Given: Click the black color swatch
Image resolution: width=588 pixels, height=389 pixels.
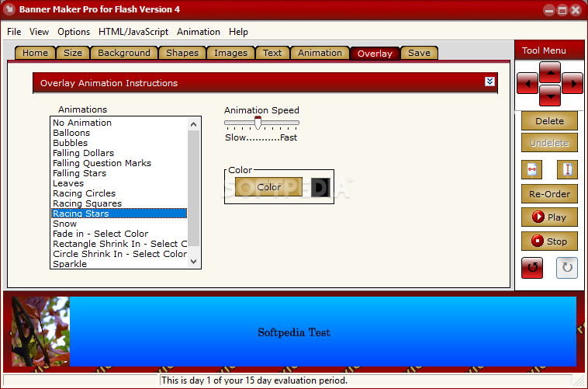Looking at the screenshot, I should [x=320, y=187].
